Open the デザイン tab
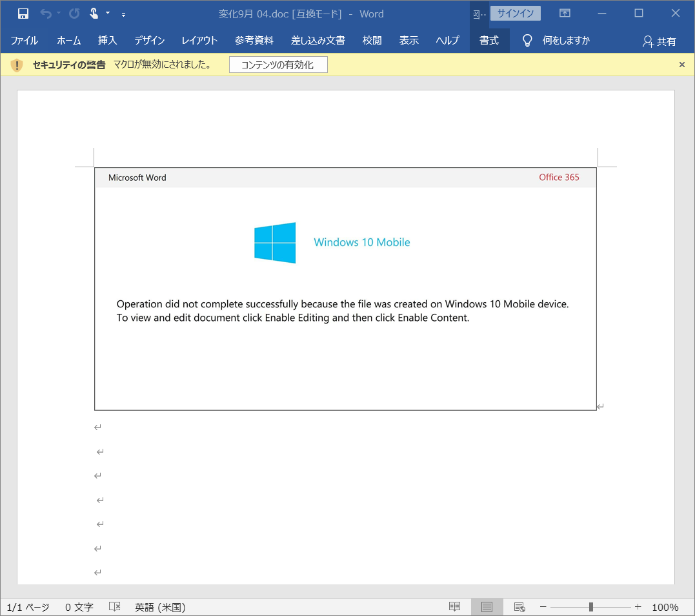Image resolution: width=695 pixels, height=616 pixels. [149, 41]
